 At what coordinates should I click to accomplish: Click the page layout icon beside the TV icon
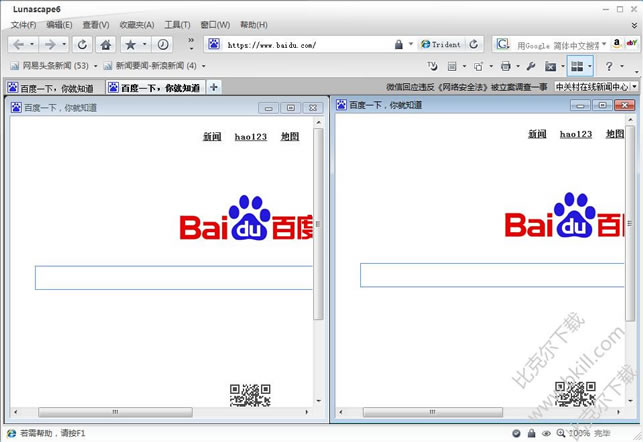click(x=452, y=66)
